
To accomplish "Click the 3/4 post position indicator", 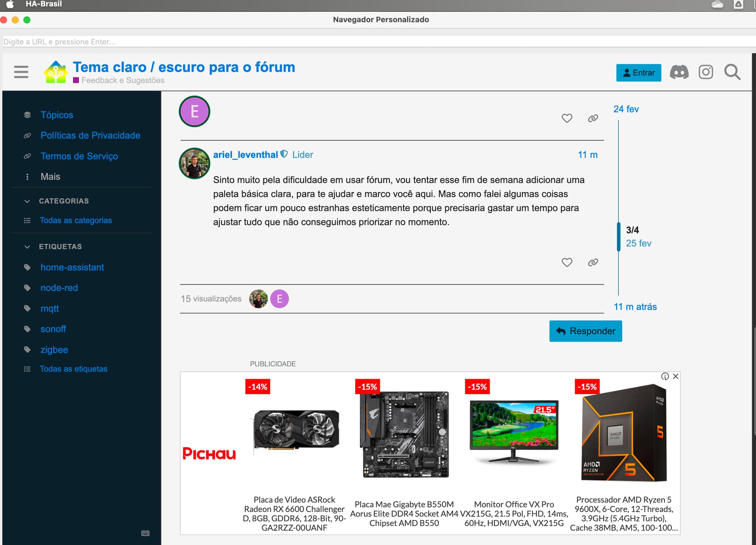I will click(x=632, y=230).
